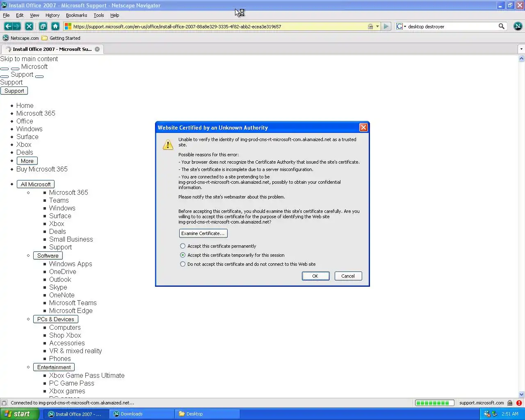Click the vertical scrollbar down arrow

tap(521, 394)
